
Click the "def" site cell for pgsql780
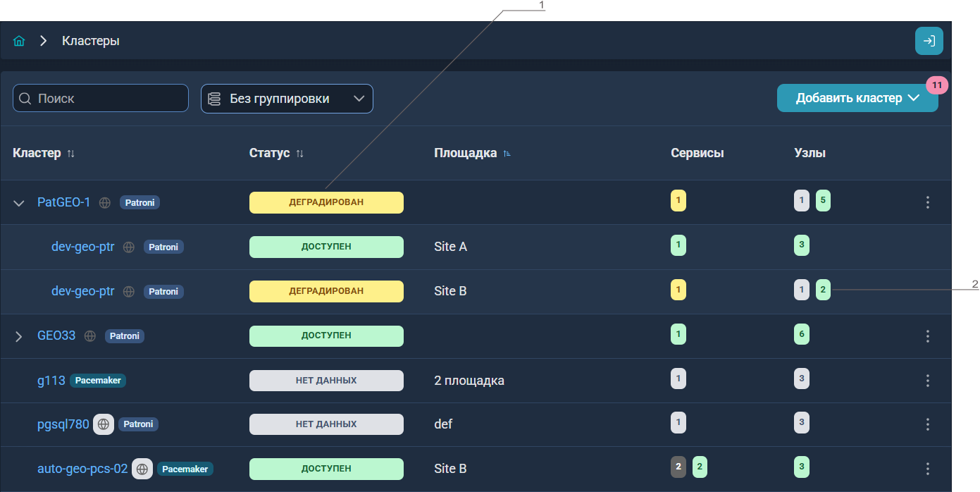(x=443, y=424)
